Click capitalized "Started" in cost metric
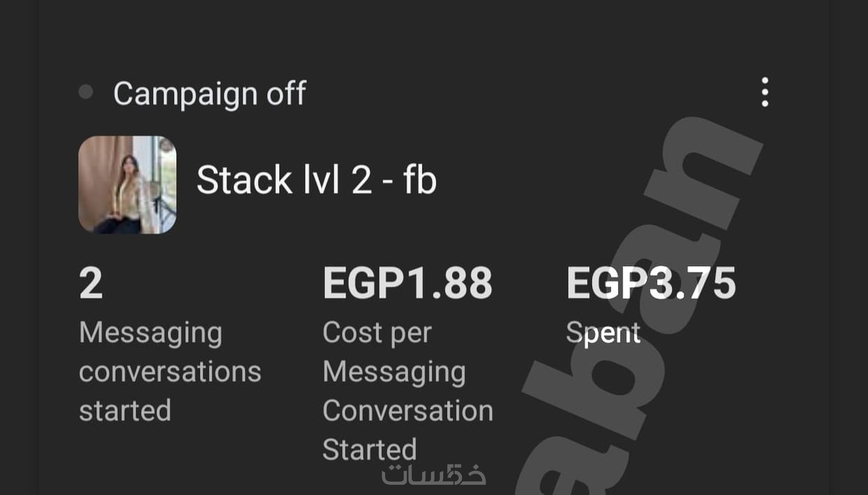This screenshot has height=495, width=868. [370, 450]
